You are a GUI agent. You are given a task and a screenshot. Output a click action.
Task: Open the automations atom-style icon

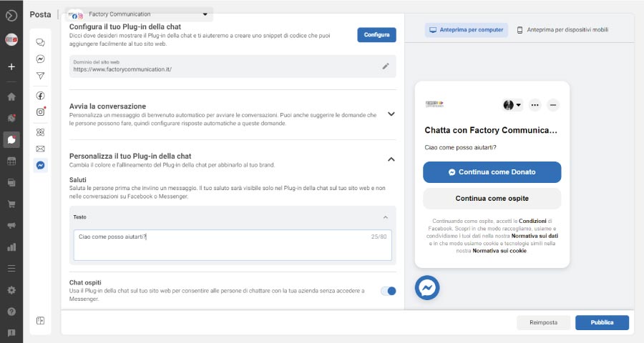[x=40, y=132]
